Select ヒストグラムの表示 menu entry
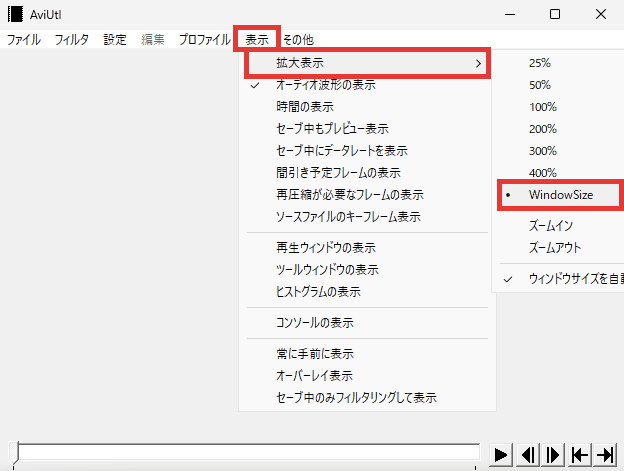The width and height of the screenshot is (624, 471). point(318,291)
